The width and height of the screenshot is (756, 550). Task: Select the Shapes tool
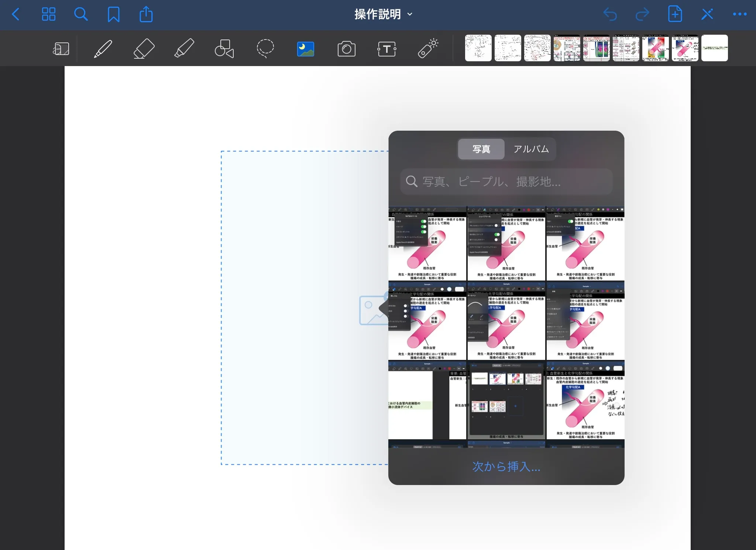click(x=224, y=48)
